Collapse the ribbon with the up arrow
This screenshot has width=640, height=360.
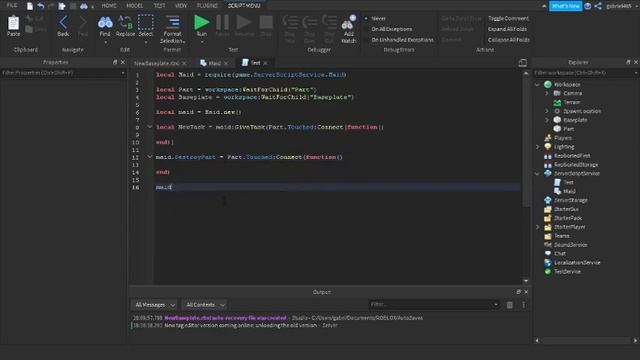[544, 6]
